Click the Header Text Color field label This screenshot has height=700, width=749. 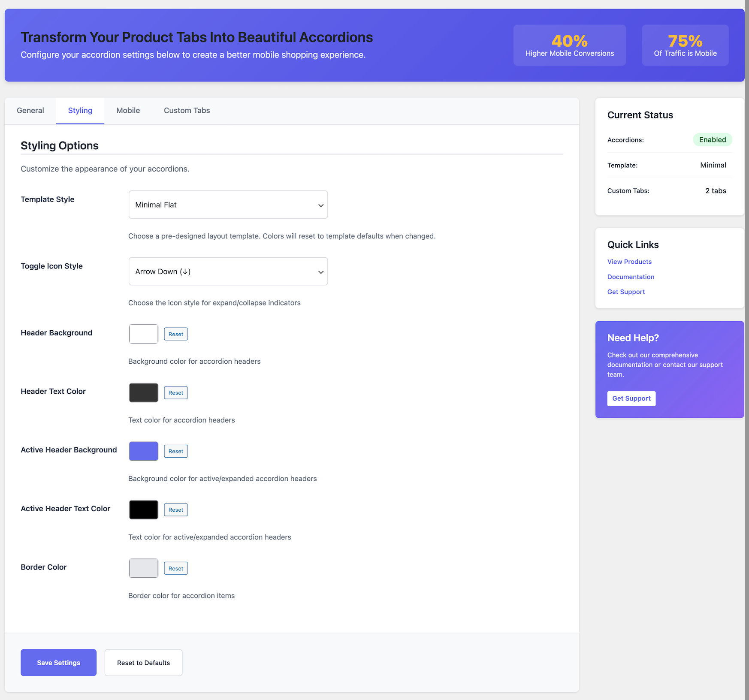pyautogui.click(x=53, y=392)
